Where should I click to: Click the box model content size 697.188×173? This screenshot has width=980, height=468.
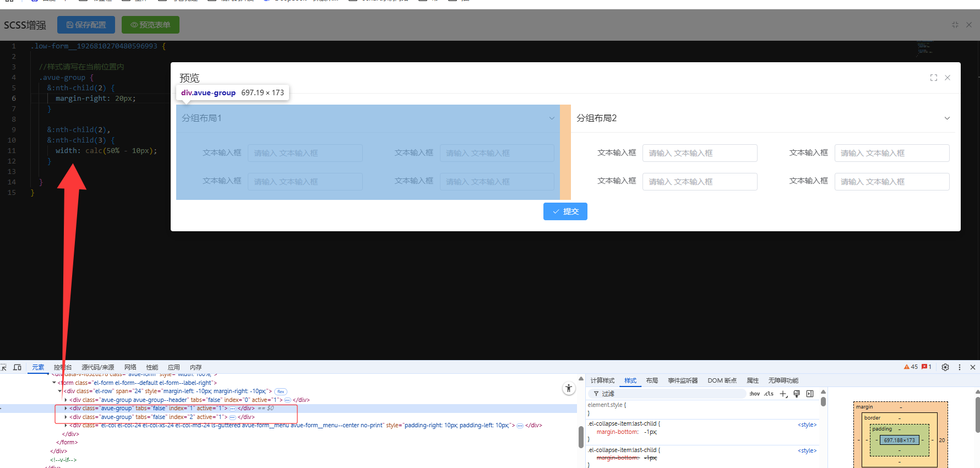pyautogui.click(x=900, y=440)
